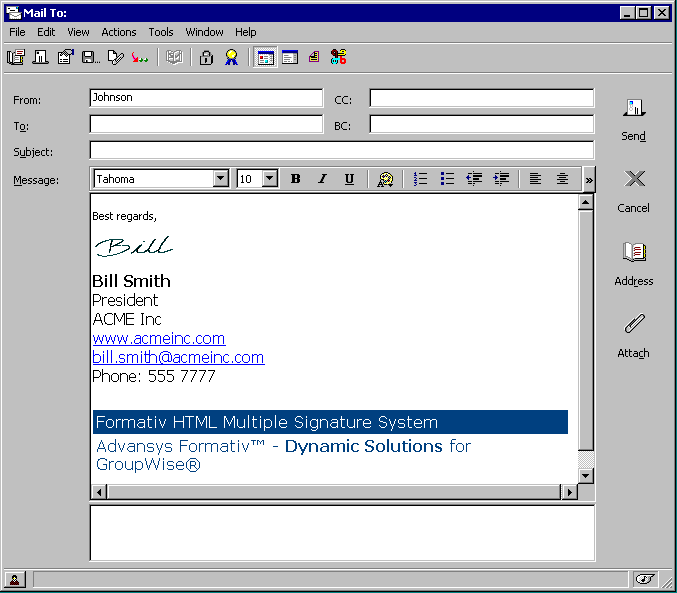
Task: Apply numbered list formatting
Action: 420,179
